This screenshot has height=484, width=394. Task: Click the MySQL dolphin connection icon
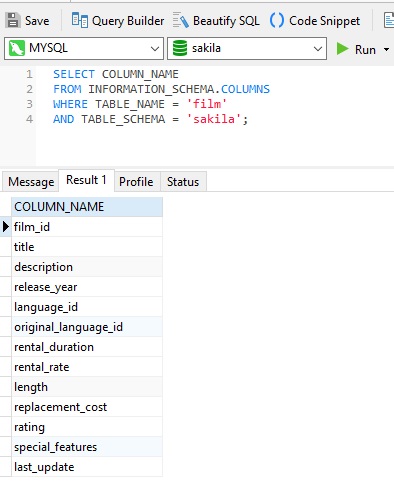17,48
